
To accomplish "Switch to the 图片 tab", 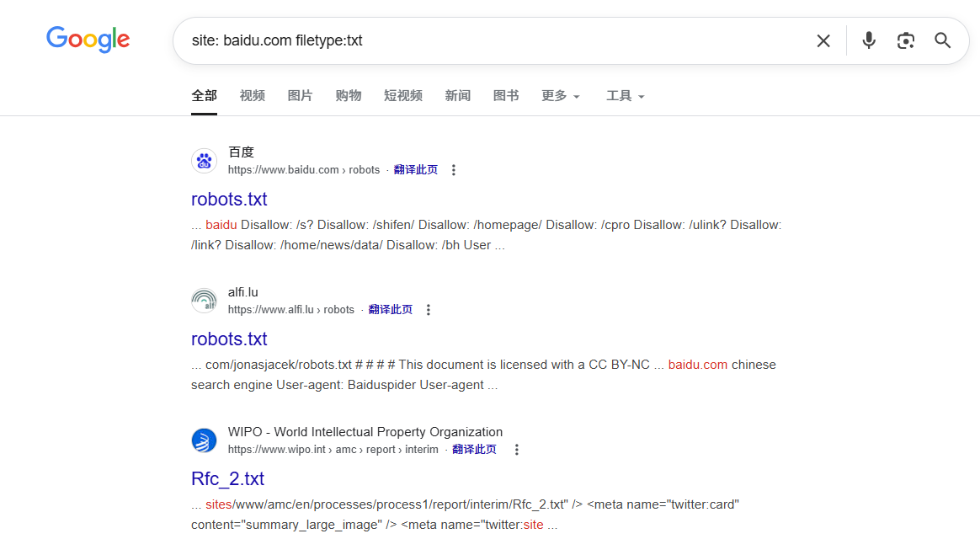I will 300,96.
